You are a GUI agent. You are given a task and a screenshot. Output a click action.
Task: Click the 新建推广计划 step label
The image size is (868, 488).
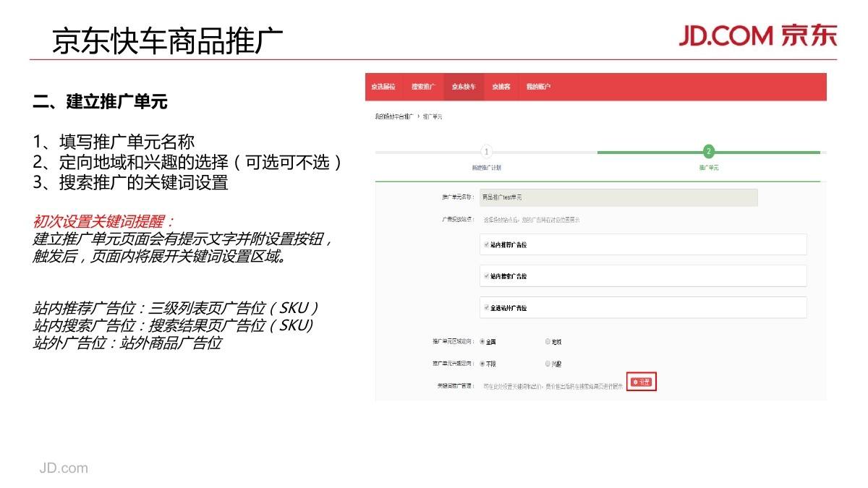[486, 167]
